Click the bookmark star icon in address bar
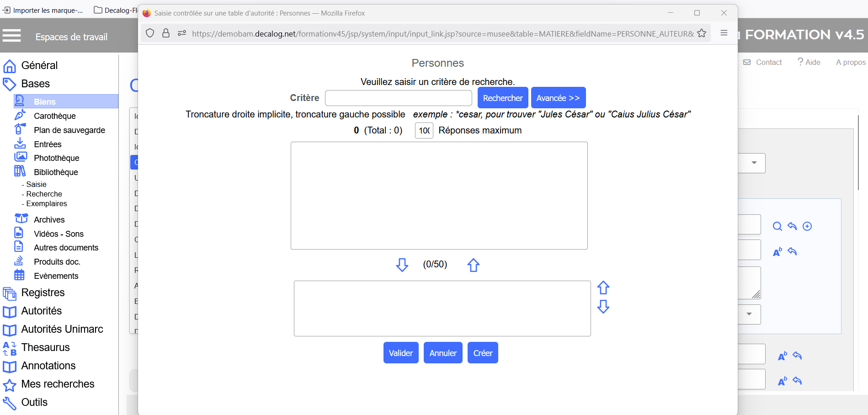868x415 pixels. [x=702, y=33]
